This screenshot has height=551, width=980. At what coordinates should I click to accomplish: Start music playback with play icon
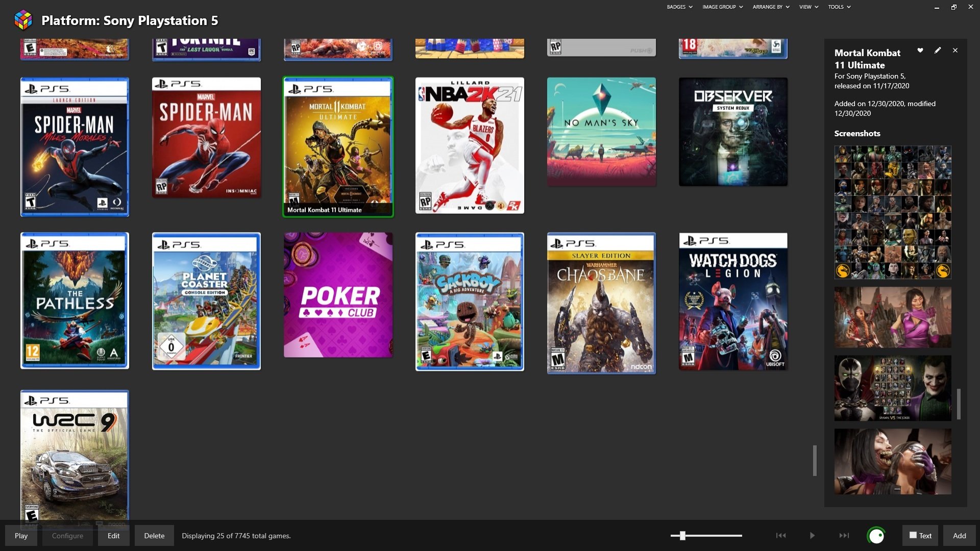pos(812,536)
